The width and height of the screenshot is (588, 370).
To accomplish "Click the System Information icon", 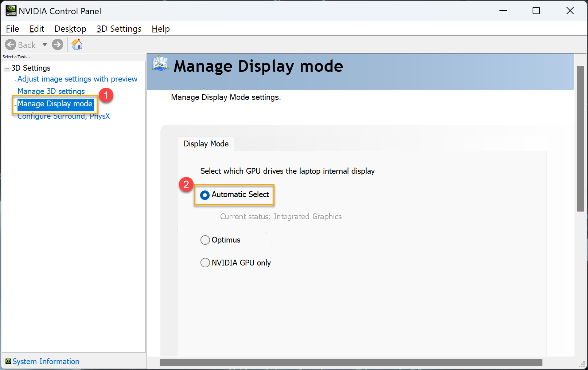I will (x=8, y=361).
